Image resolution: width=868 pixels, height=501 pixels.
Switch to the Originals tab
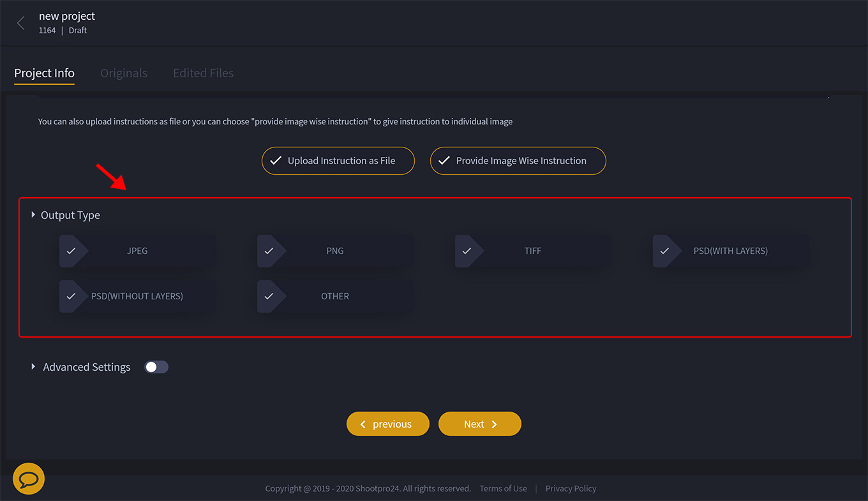(124, 73)
